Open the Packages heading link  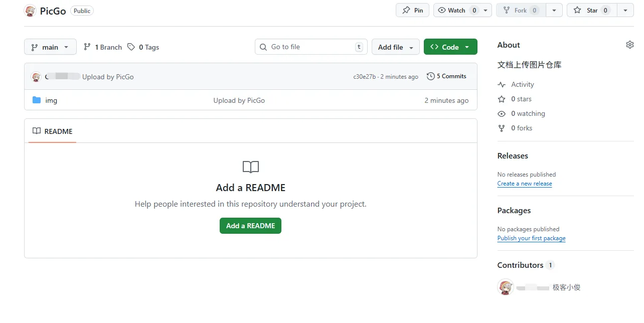[514, 210]
